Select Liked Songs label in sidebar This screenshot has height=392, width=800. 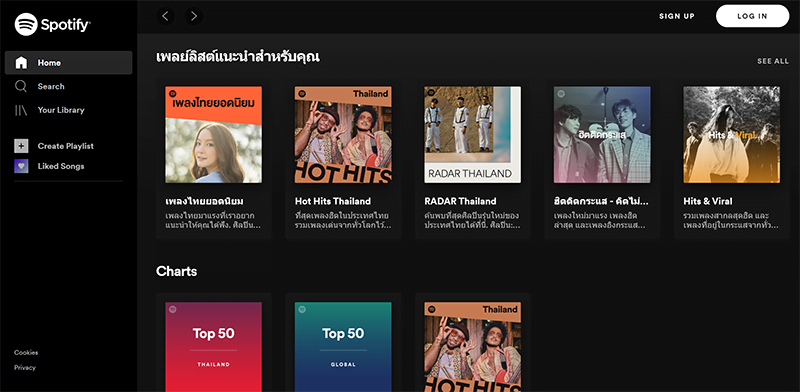click(x=61, y=166)
